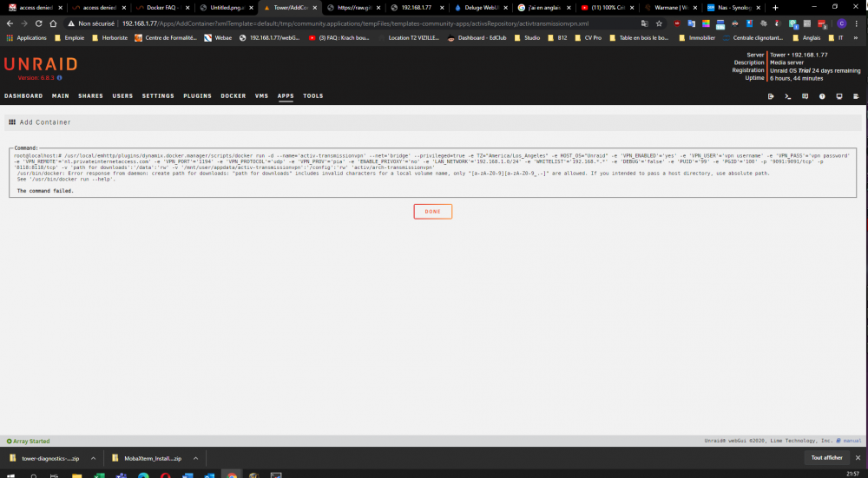Open the 'Immobilier' bookmark folder

[x=697, y=37]
